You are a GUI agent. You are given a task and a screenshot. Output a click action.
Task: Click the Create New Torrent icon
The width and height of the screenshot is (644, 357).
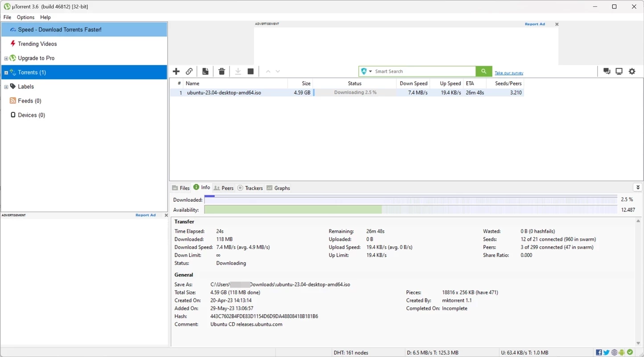[205, 71]
